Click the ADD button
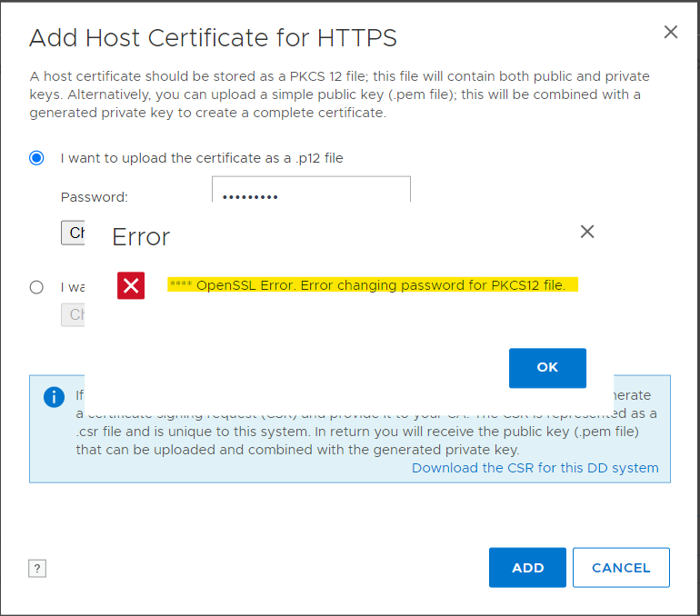Viewport: 700px width, 616px height. point(527,568)
